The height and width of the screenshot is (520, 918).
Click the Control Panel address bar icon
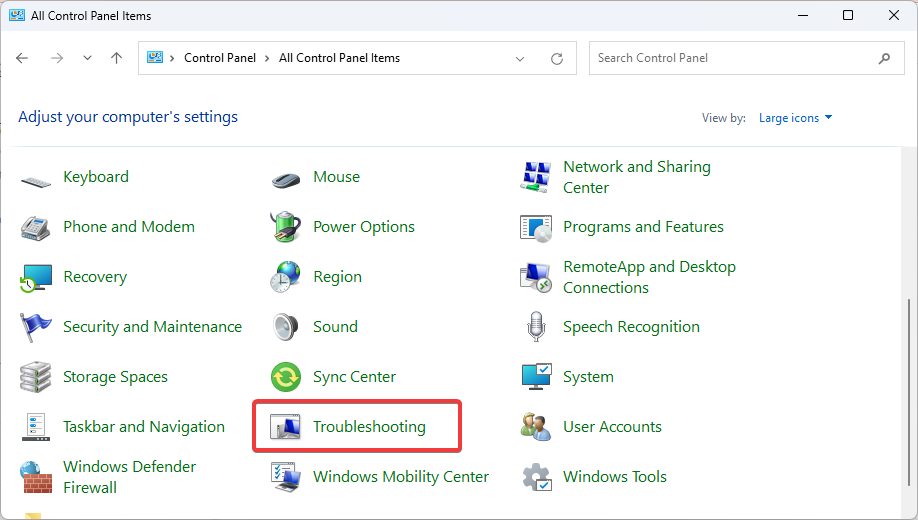tap(155, 57)
